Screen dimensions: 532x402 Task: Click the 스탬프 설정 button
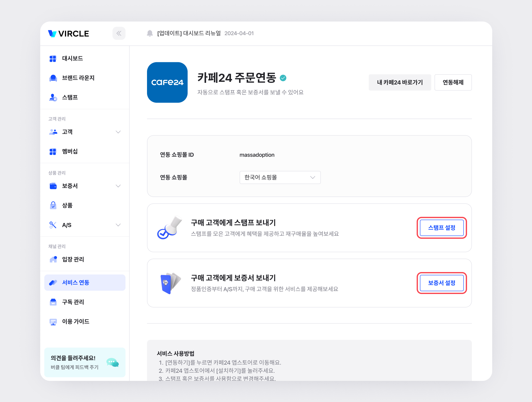[442, 228]
